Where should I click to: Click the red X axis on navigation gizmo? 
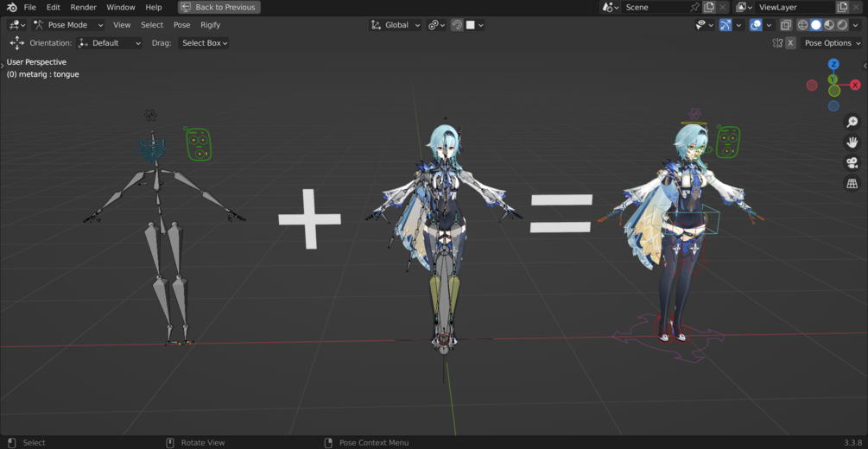pyautogui.click(x=855, y=85)
